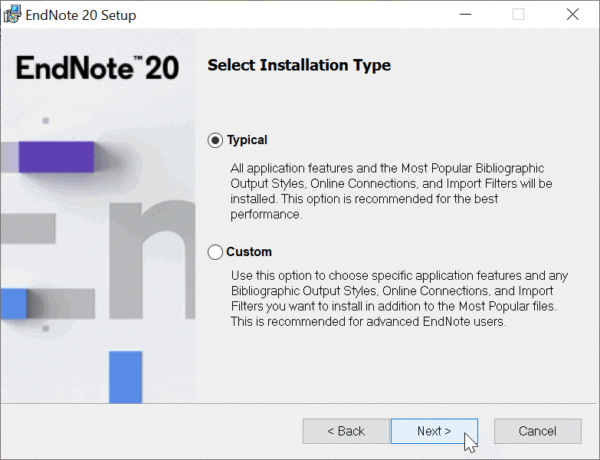Click the 'EndNote 20 Setup' window title text
Viewport: 600px width, 460px height.
81,15
